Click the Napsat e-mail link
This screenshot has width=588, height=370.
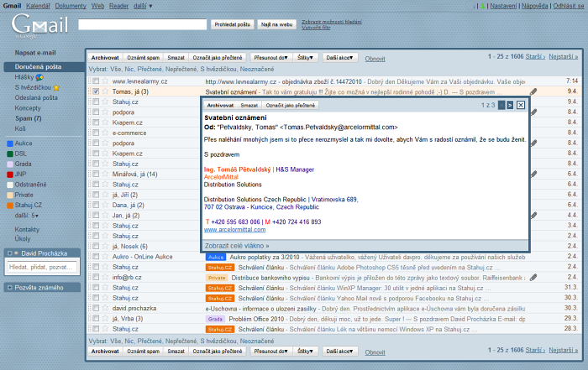[x=35, y=53]
